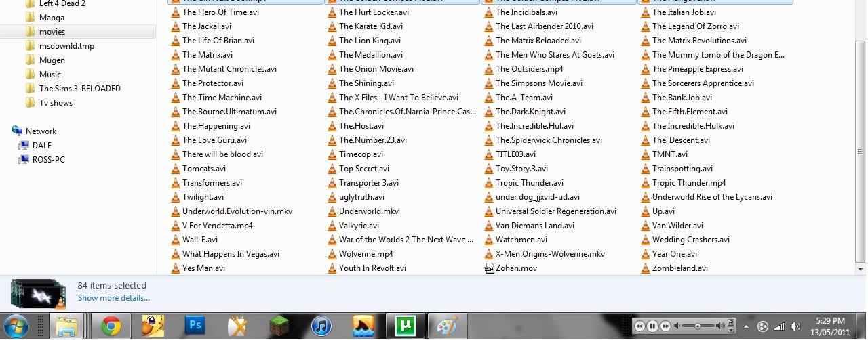Open the Paint palette taskbar icon
Screen dimensions: 868x340
[x=446, y=326]
